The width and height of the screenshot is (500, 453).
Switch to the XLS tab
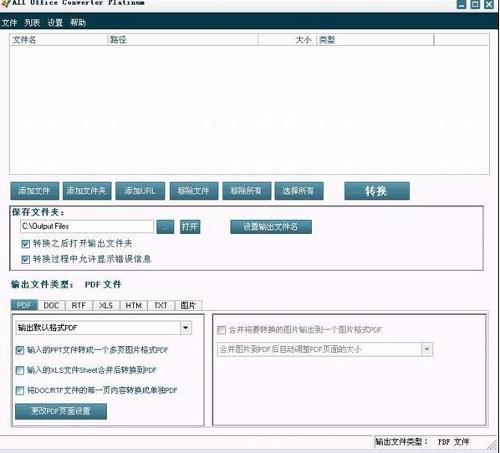106,305
